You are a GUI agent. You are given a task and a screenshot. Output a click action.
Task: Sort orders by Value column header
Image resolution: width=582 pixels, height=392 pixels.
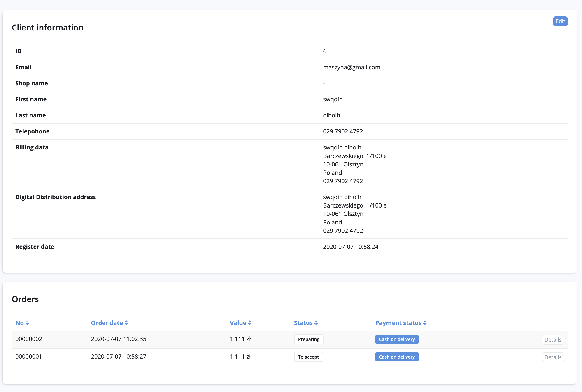[238, 323]
